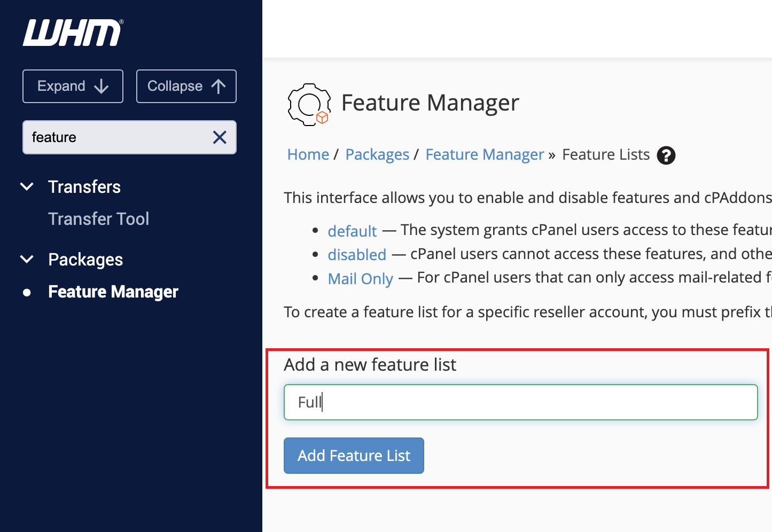Open Transfer Tool in the sidebar
Viewport: 772px width, 532px height.
pos(98,219)
